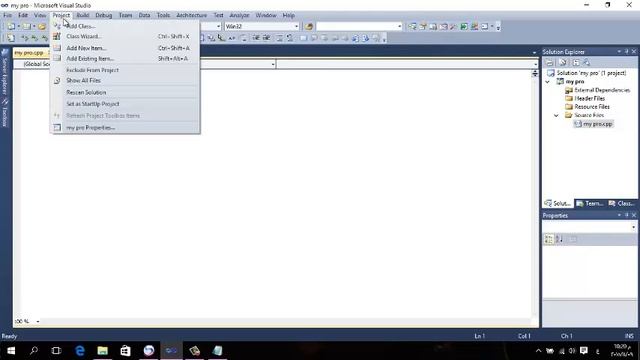Open the Properties panel object dropdown
The image size is (640, 360).
click(633, 227)
